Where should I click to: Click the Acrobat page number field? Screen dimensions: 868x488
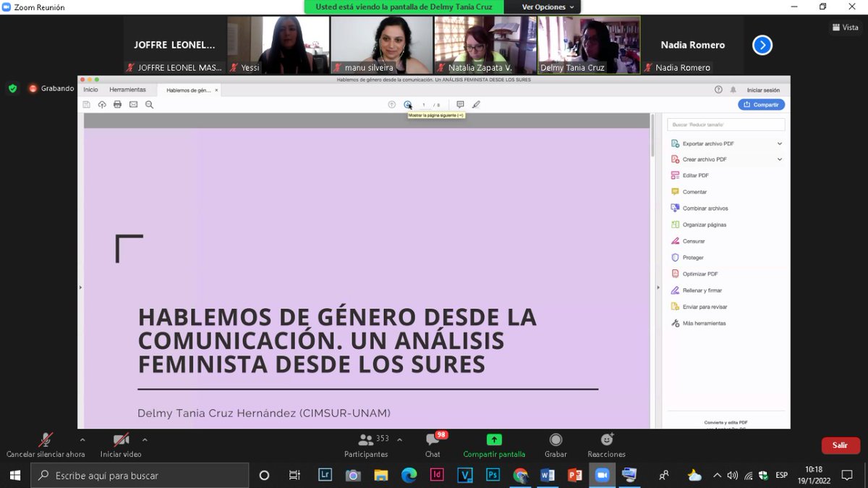point(424,104)
